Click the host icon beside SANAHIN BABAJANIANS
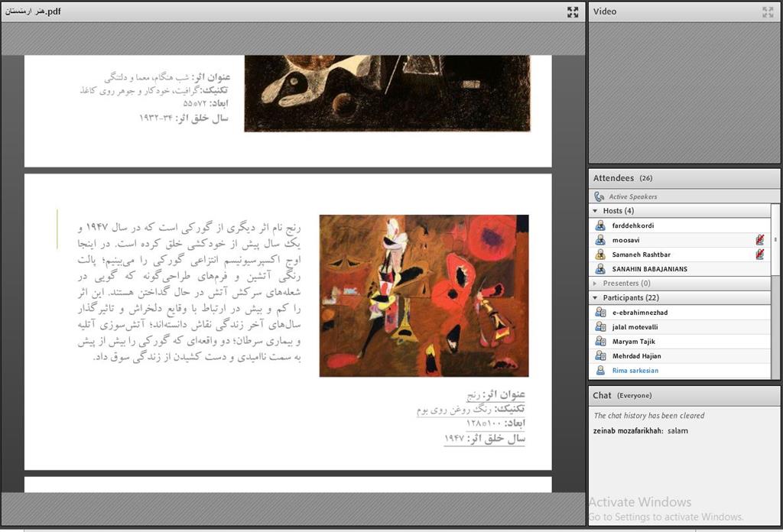This screenshot has width=783, height=532. click(x=600, y=269)
